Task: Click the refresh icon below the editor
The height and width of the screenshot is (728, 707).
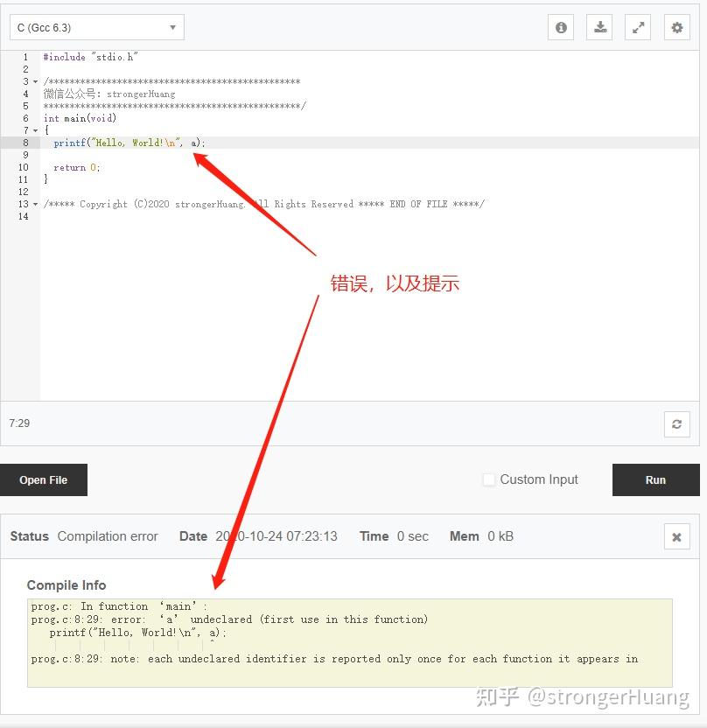Action: (677, 423)
